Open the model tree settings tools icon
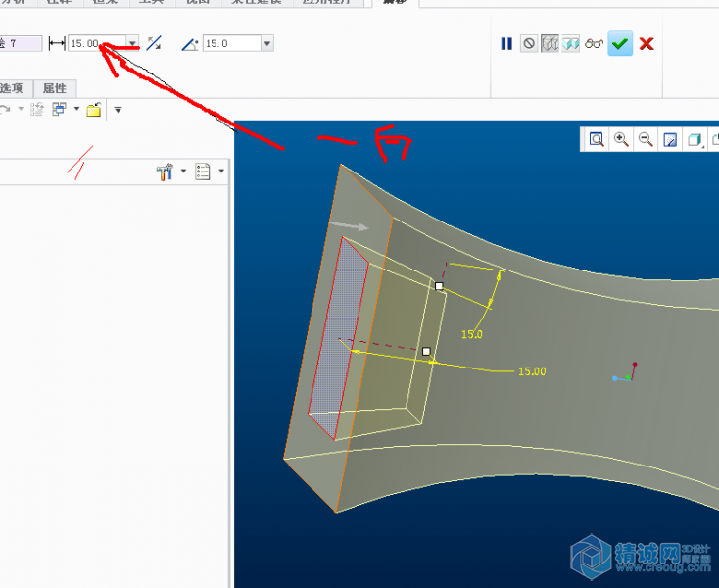This screenshot has width=719, height=588. click(x=165, y=171)
